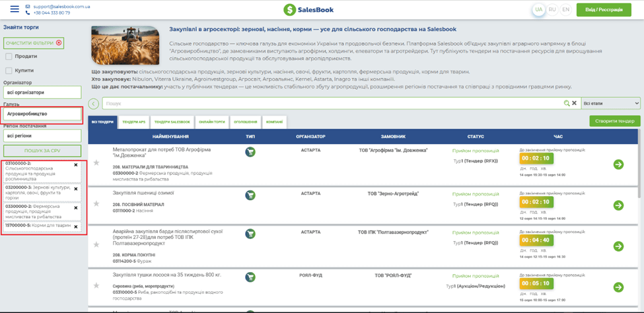Click phone number +38 044 333 80 79

tap(52, 13)
